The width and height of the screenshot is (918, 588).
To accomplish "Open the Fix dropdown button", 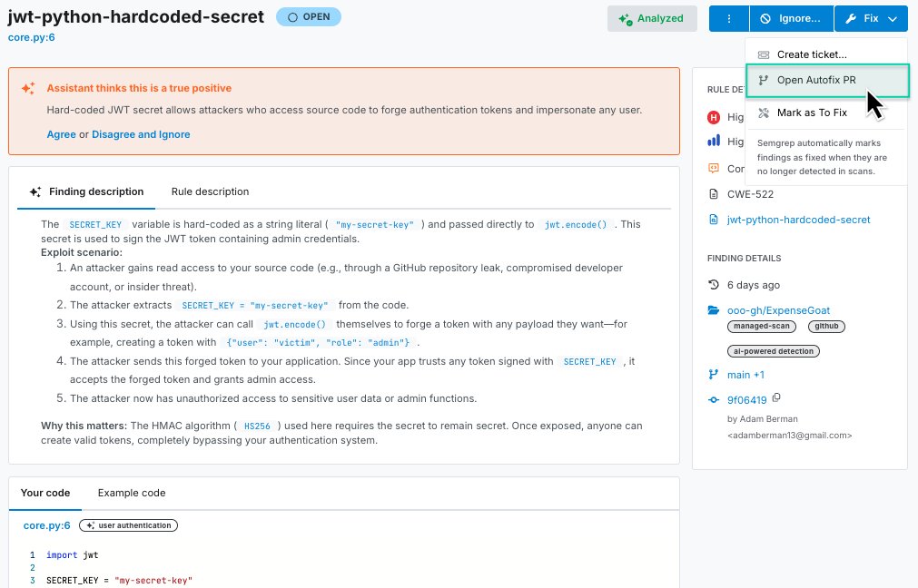I will pos(871,19).
